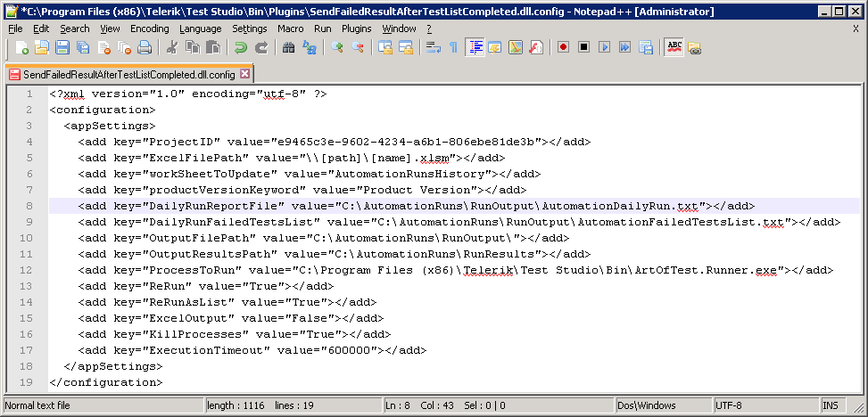Click the Save All toolbar icon

(x=83, y=47)
